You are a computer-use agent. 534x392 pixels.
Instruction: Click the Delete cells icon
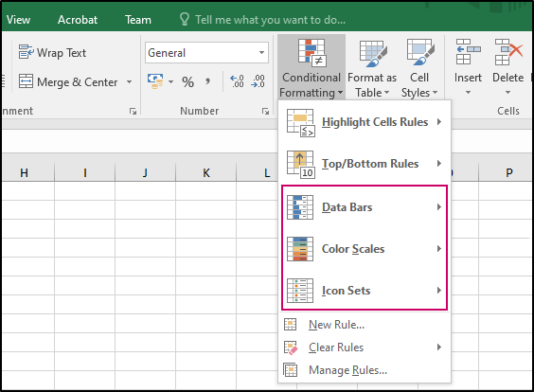508,51
